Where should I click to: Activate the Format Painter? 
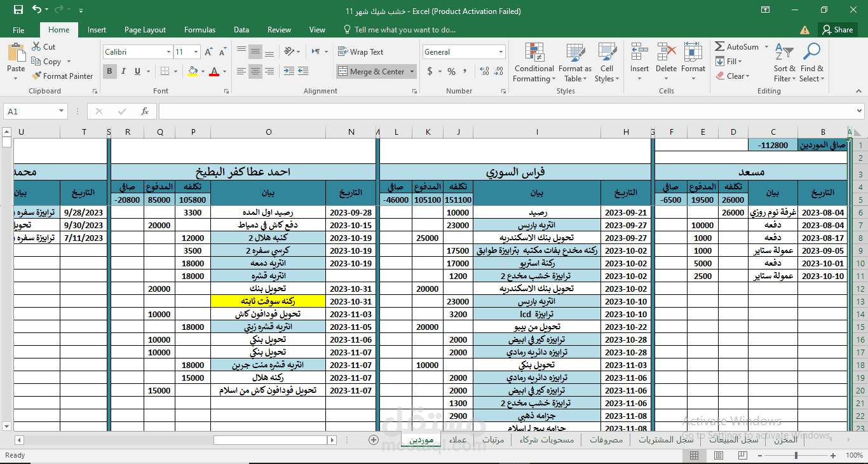point(62,76)
